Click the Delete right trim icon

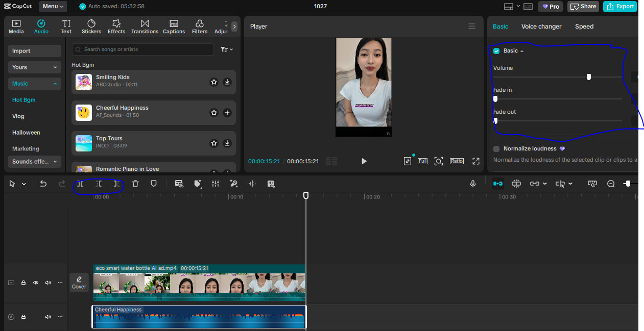pos(117,184)
